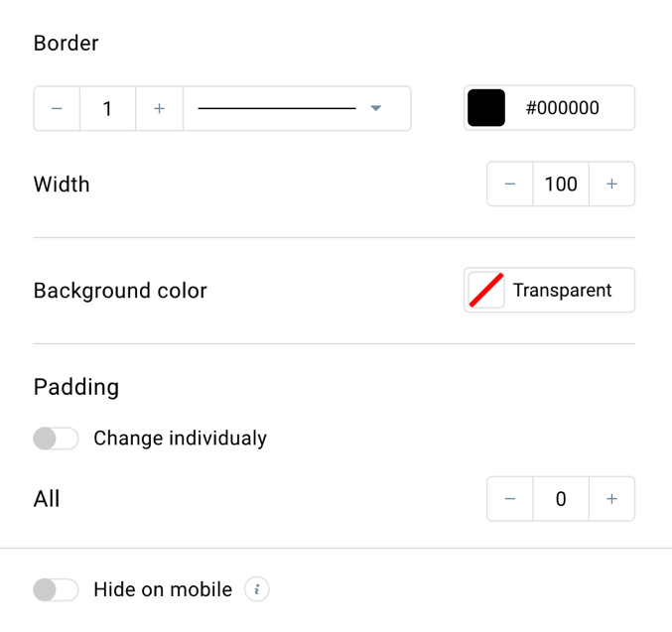The height and width of the screenshot is (632, 672).
Task: Enable the Change individualy padding toggle
Action: pyautogui.click(x=56, y=439)
